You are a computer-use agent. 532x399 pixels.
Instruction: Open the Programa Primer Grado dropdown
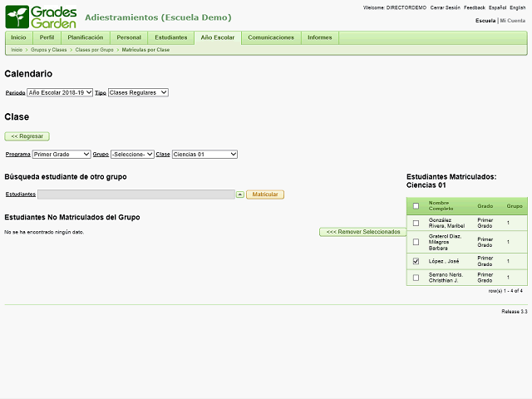(62, 154)
